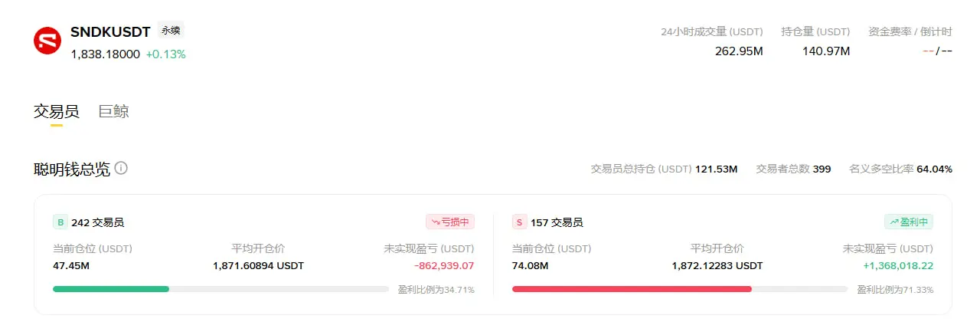Click the red S short badge icon
The width and height of the screenshot is (980, 332).
519,222
